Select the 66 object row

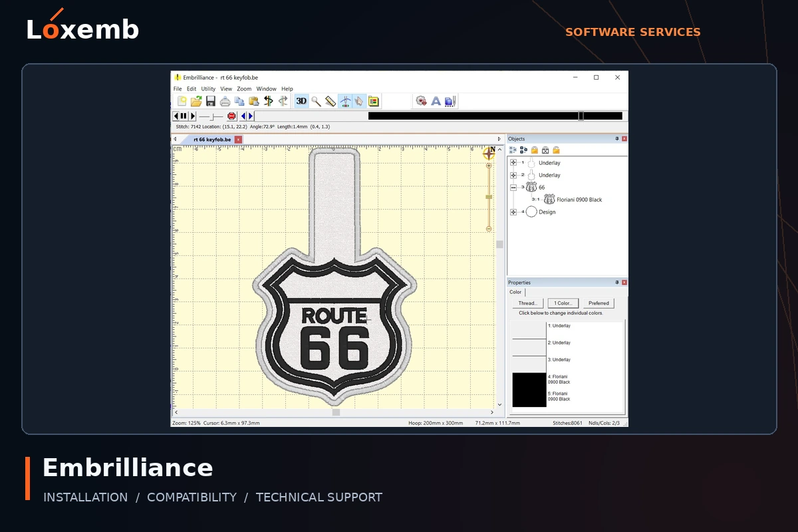coord(541,188)
